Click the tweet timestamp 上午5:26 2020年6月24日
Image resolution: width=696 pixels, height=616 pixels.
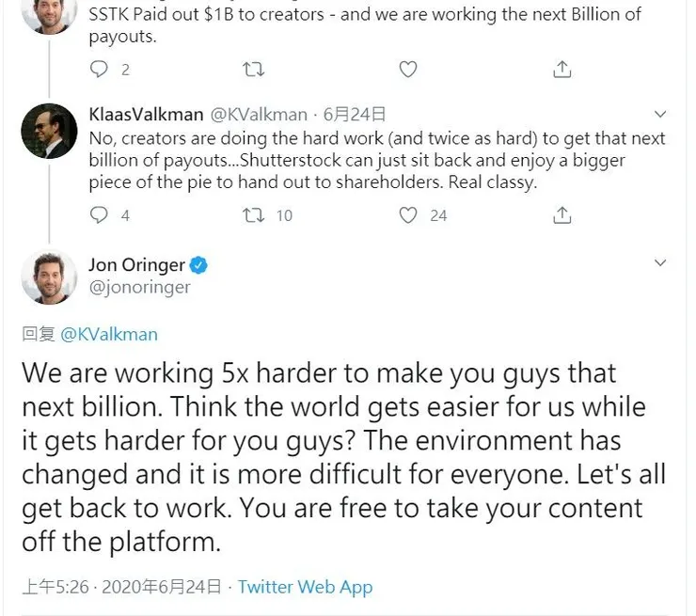pyautogui.click(x=122, y=587)
